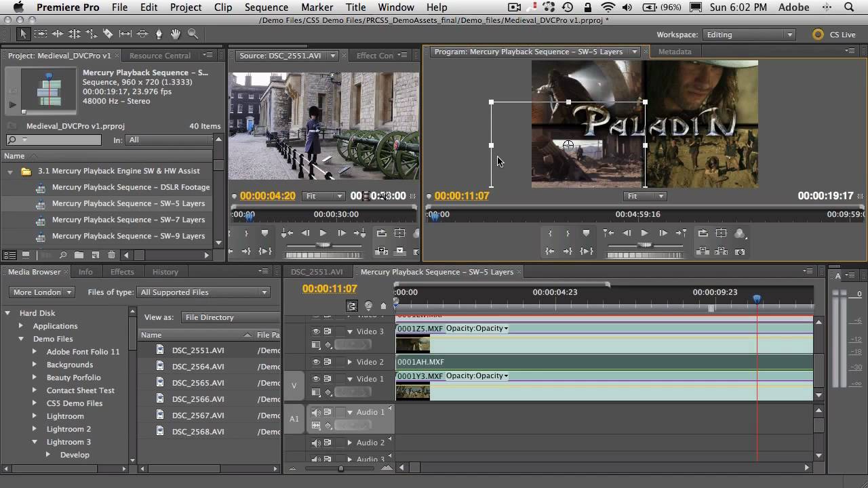Open the All Supported Files type dropdown
This screenshot has height=488, width=868.
tap(203, 292)
